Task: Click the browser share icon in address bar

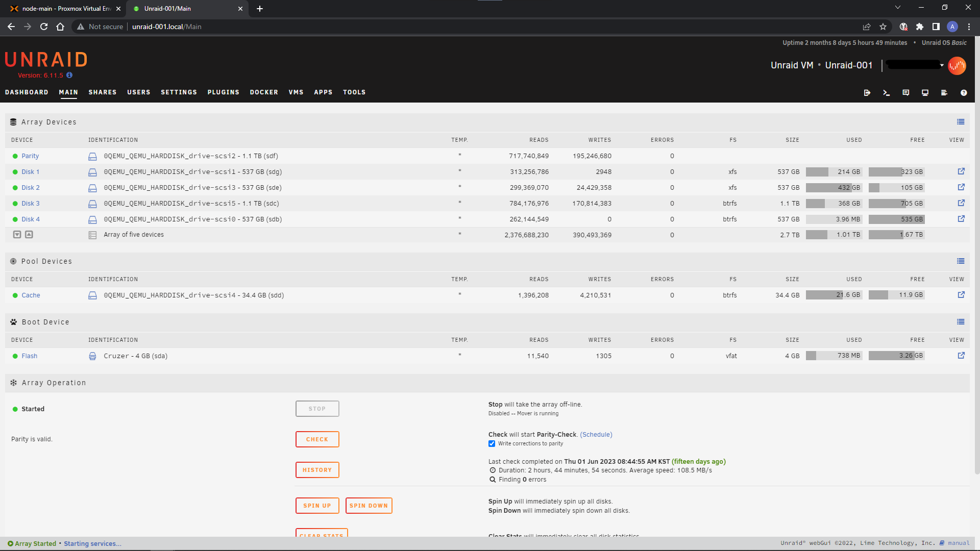Action: pos(867,27)
